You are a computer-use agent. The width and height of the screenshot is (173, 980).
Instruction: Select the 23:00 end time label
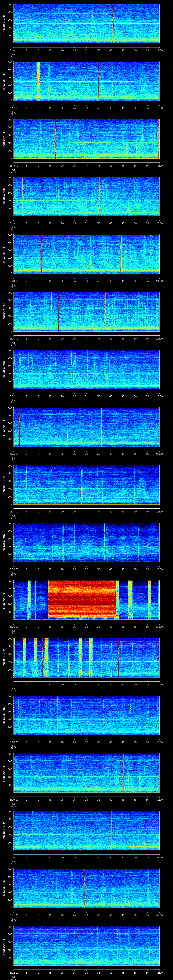159,396
